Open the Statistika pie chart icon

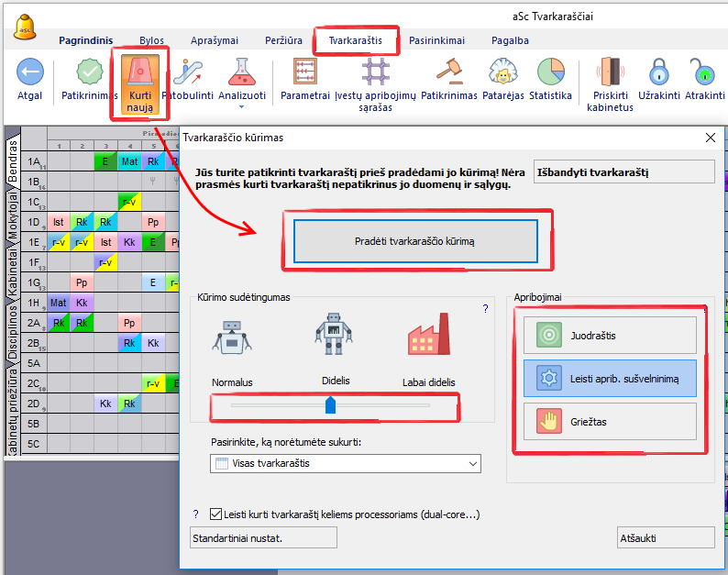point(550,72)
